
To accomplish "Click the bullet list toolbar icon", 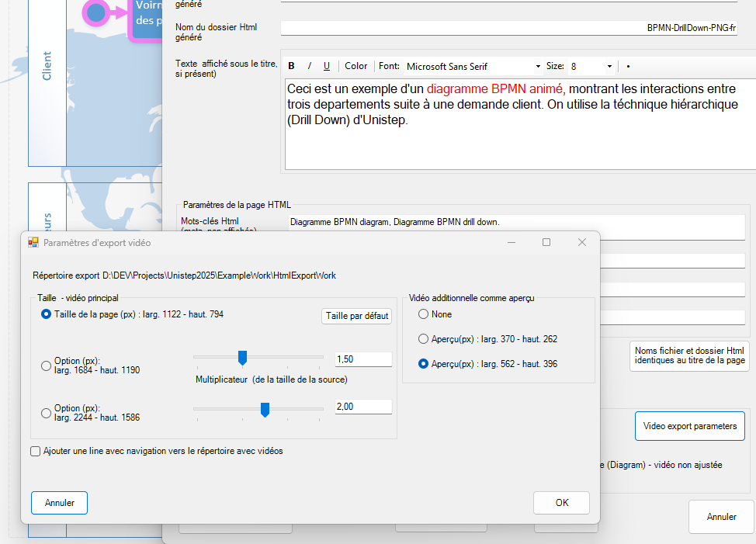I will pos(628,66).
